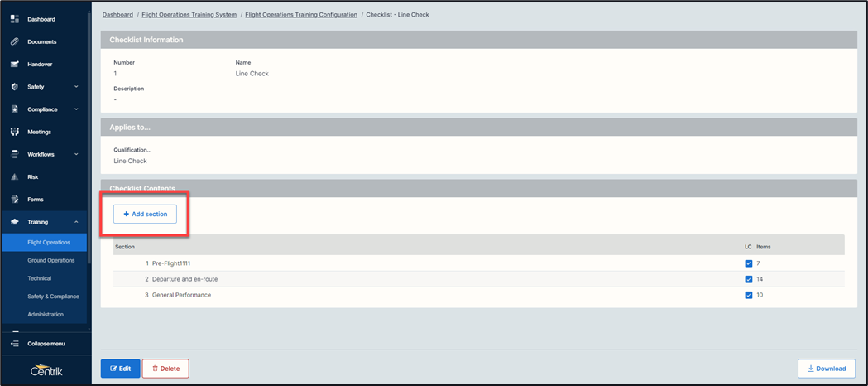Click item count 14
Image resolution: width=868 pixels, height=386 pixels.
(x=760, y=279)
